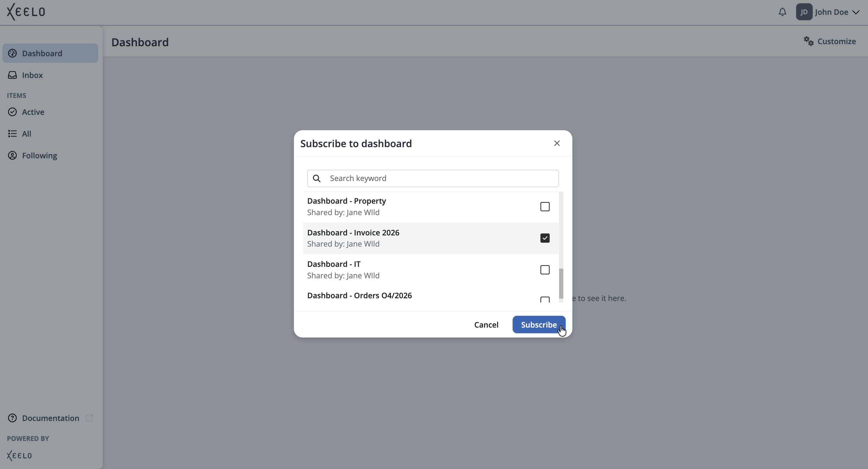Focus the Search keyword field
The height and width of the screenshot is (469, 868).
(433, 178)
